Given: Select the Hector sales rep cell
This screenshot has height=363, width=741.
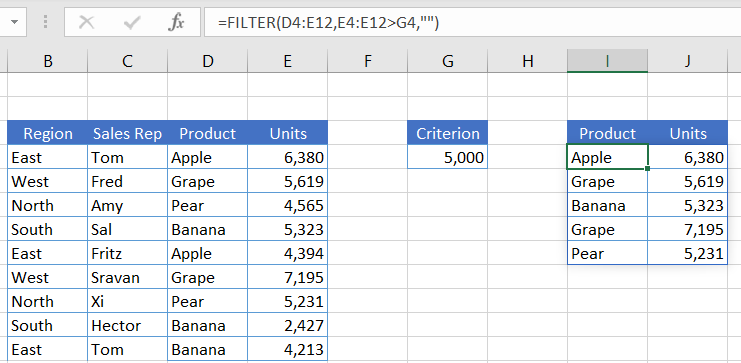Looking at the screenshot, I should point(128,325).
